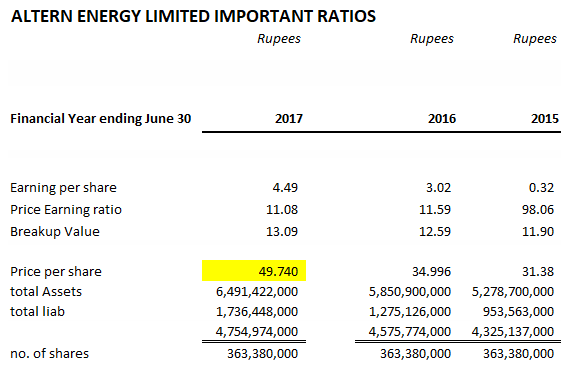Select the 2015 year header cell
Screen dimensions: 570x370
[x=545, y=118]
